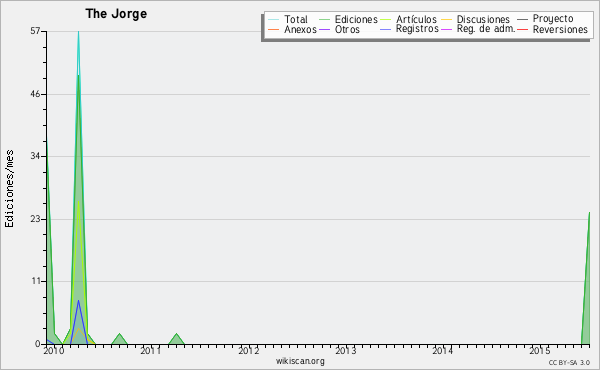Click the wikiscan.org text below the chart
Viewport: 600px width, 370px height.
[300, 361]
